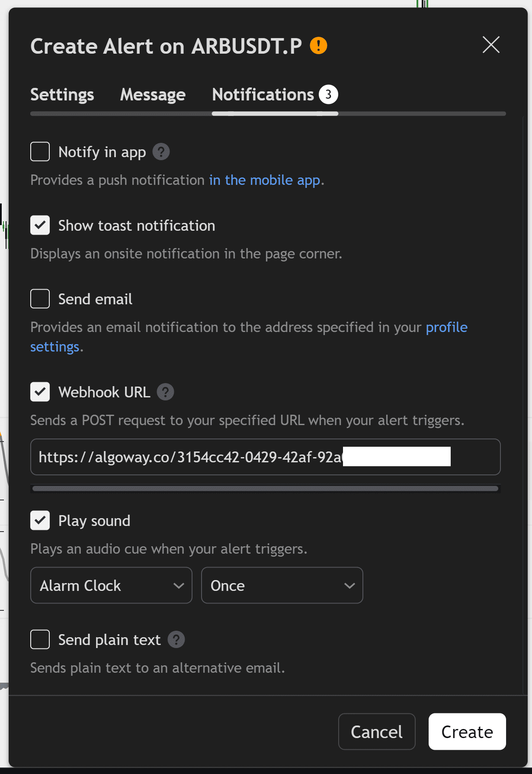
Task: Click the 'Create Alert on ARBUSDT.P' title
Action: [166, 46]
